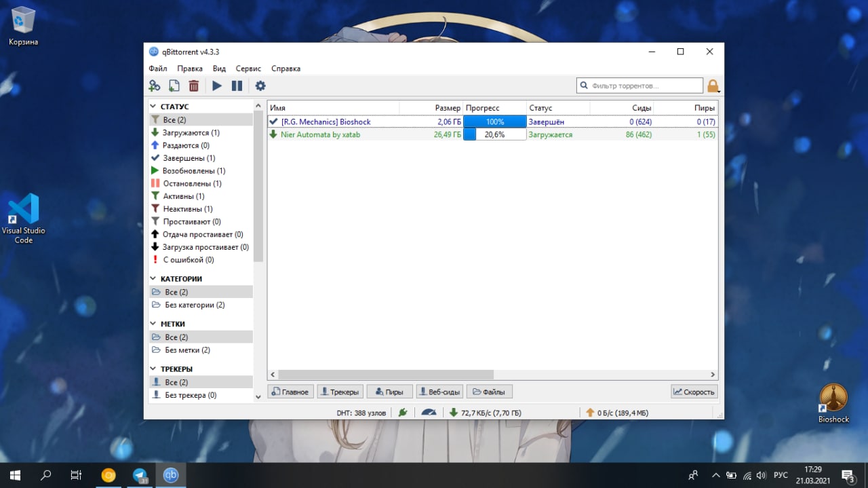Open Скорость speed graph tab
Image resolution: width=868 pixels, height=488 pixels.
pos(694,392)
